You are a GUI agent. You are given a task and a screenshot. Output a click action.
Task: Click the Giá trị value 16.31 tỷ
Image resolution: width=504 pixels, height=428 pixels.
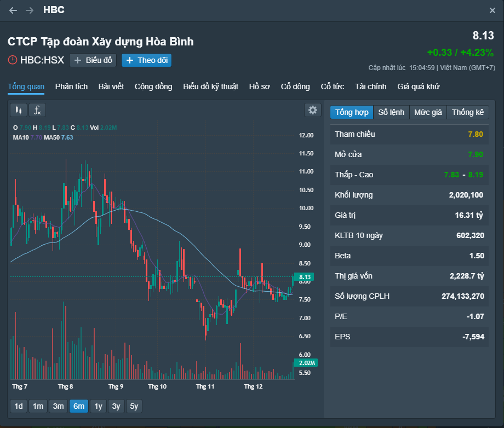(x=469, y=215)
